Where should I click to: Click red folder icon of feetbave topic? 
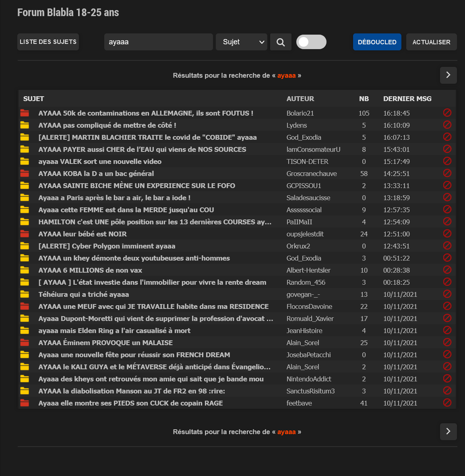[x=25, y=403]
